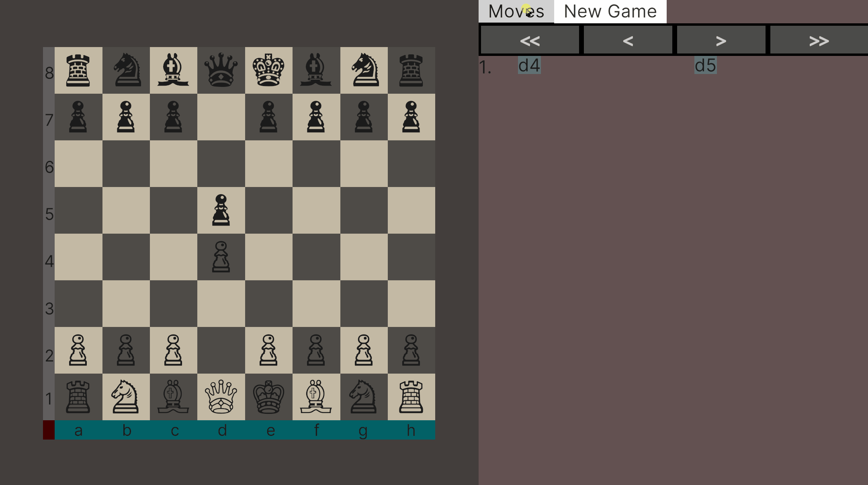Go to the d4 move in list
The image size is (868, 485).
pyautogui.click(x=529, y=66)
